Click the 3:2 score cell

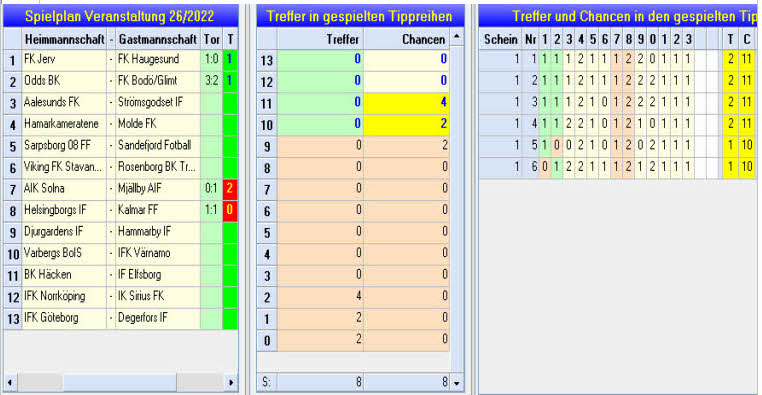tap(211, 81)
